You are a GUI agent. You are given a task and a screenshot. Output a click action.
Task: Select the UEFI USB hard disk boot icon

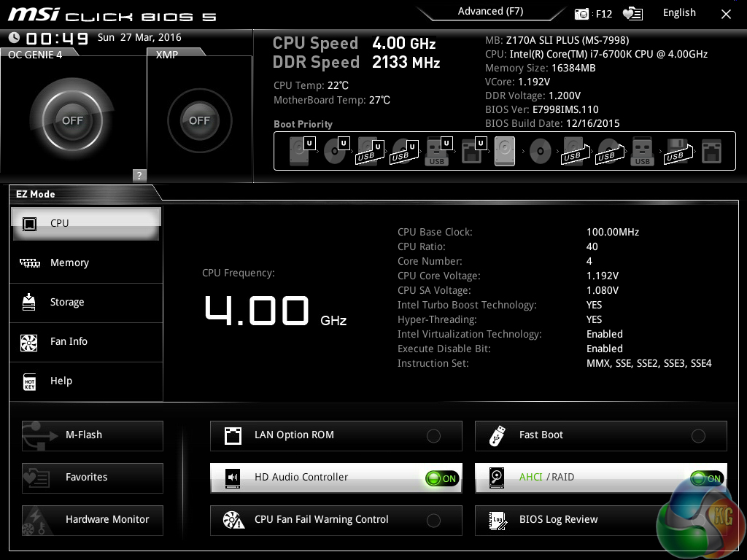pyautogui.click(x=370, y=152)
